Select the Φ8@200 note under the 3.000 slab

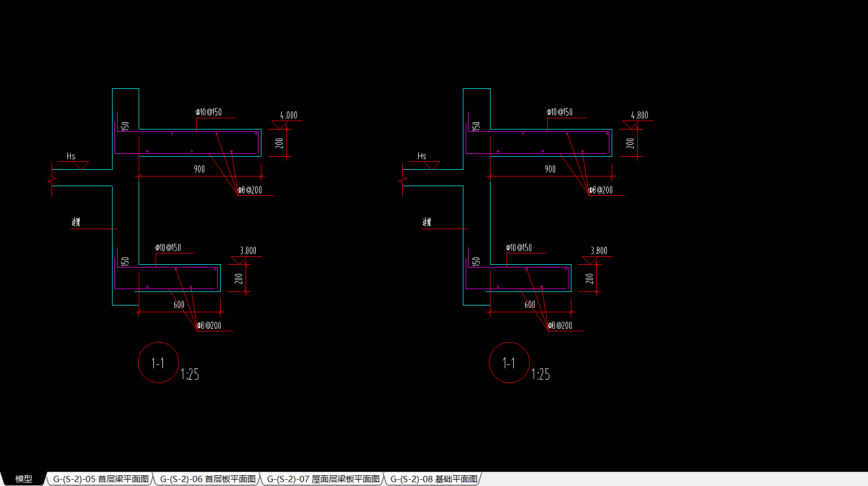(209, 326)
